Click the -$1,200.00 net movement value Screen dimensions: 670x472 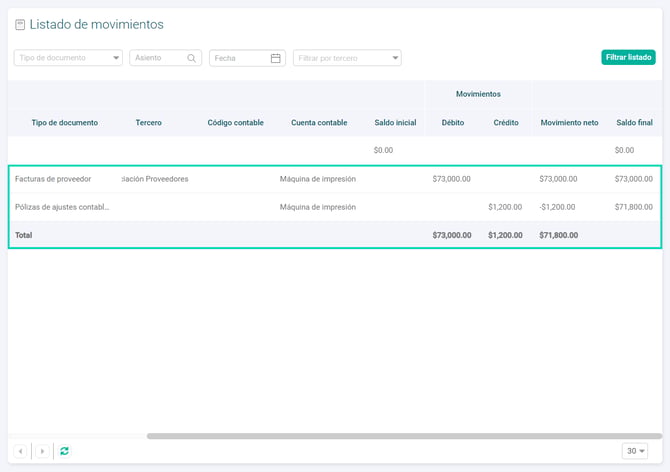tap(557, 207)
